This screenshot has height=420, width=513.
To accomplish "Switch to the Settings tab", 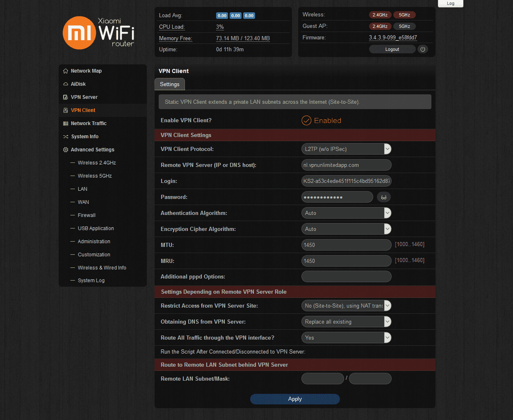I will (x=169, y=84).
